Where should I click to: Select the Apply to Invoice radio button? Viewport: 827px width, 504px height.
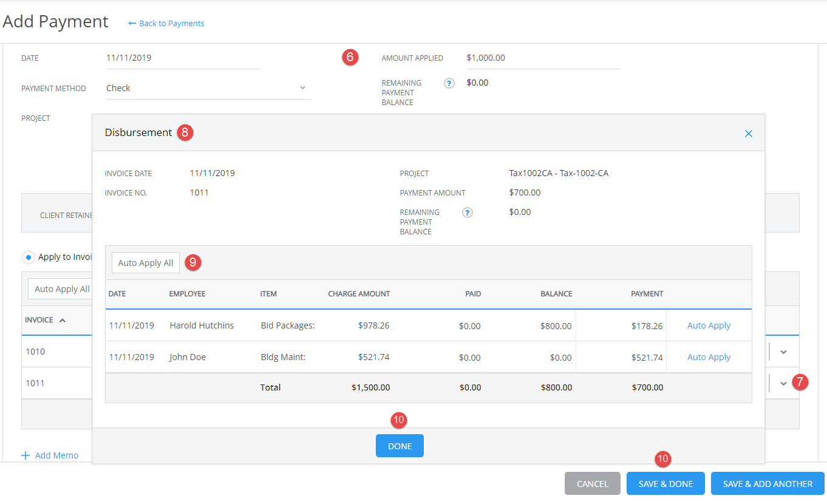29,257
